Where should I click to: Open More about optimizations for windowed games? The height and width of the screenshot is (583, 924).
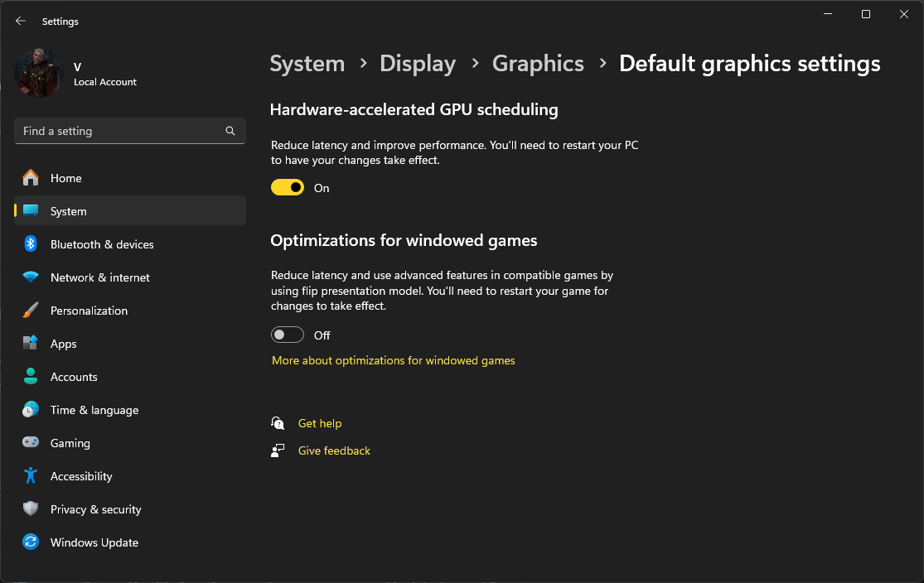point(394,361)
